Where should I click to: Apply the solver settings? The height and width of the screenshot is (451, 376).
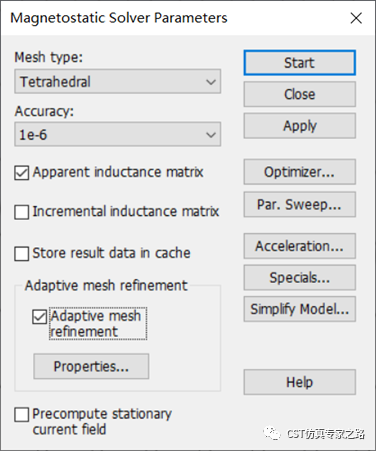pos(299,126)
